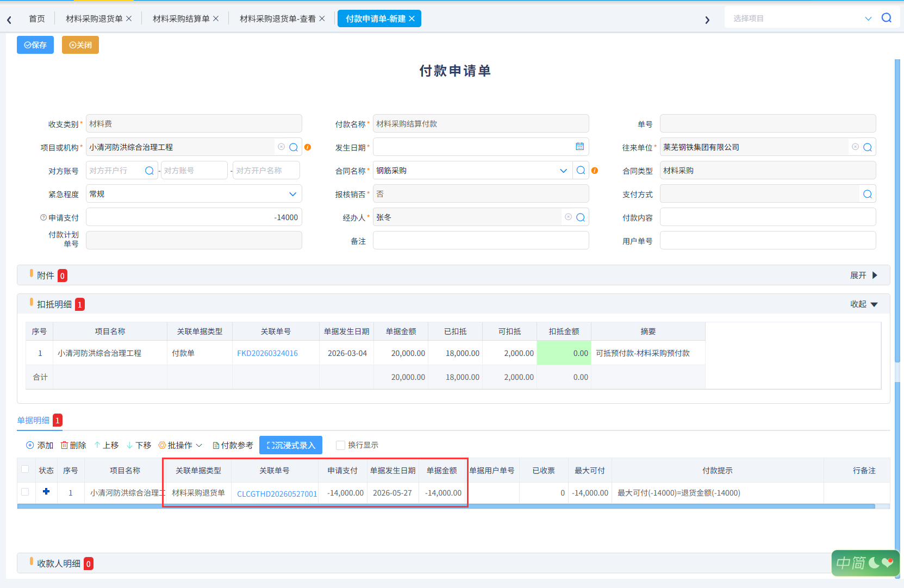Viewport: 904px width, 588px height.
Task: Click orange info icon next to 合同名称
Action: [x=595, y=171]
